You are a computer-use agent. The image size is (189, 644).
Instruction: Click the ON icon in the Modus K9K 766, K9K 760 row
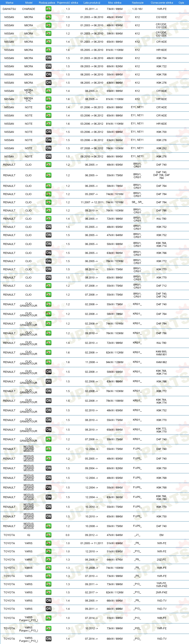pos(48,497)
